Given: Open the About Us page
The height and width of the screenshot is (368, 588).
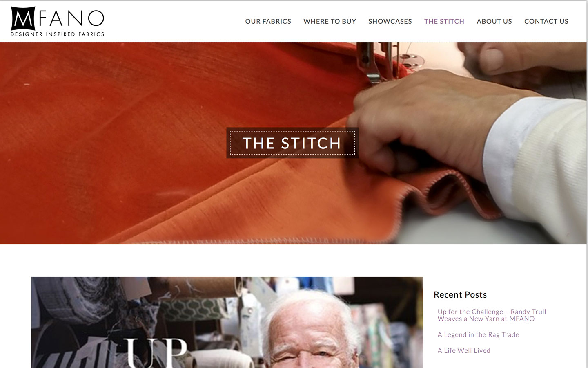Looking at the screenshot, I should tap(494, 21).
